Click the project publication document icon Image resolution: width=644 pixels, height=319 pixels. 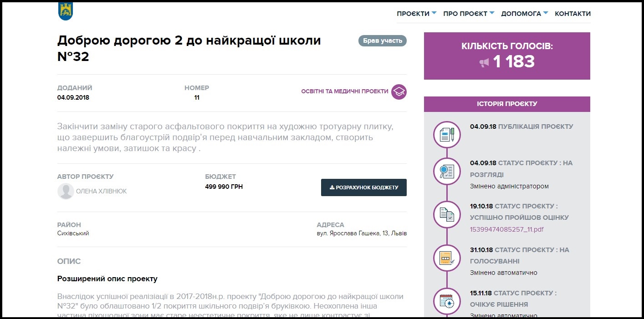point(447,134)
